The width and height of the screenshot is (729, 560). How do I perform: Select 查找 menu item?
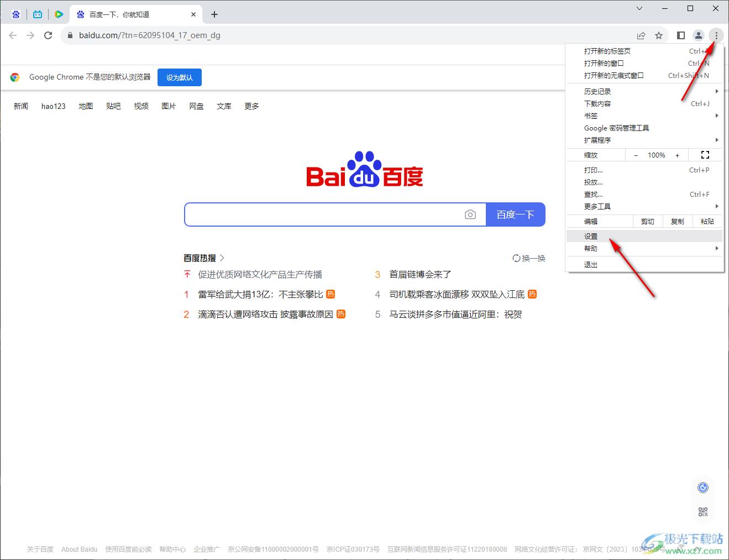(645, 194)
